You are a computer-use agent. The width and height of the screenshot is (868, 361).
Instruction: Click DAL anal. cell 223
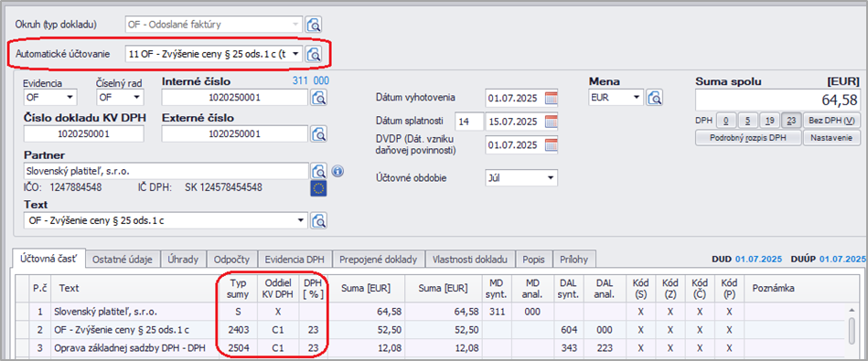point(604,347)
